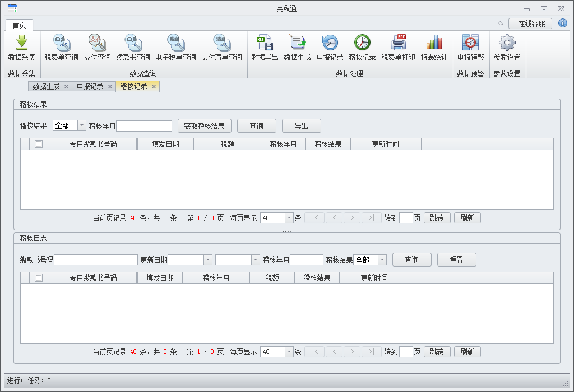
Task: Click 填发日期 header in 稽核日志 table
Action: coord(160,278)
